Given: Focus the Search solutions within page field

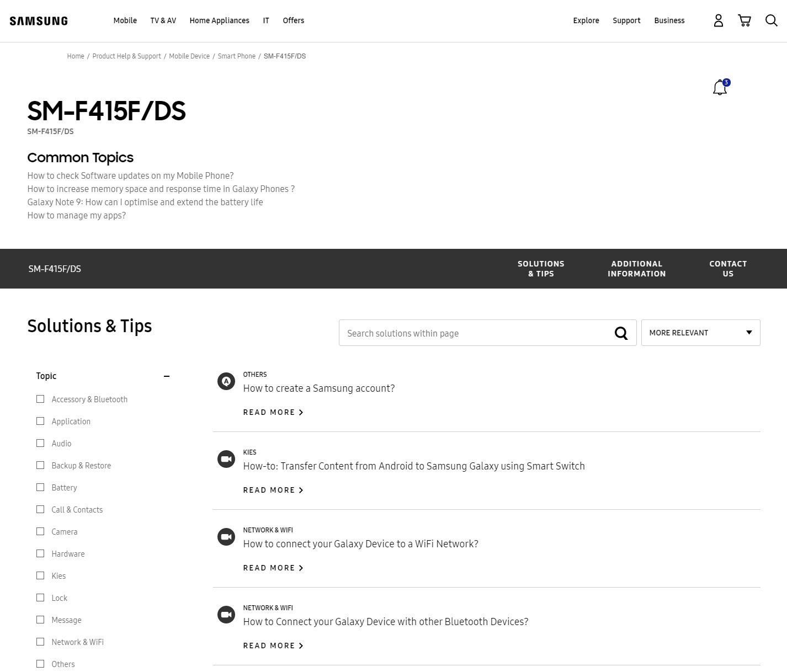Looking at the screenshot, I should 475,333.
